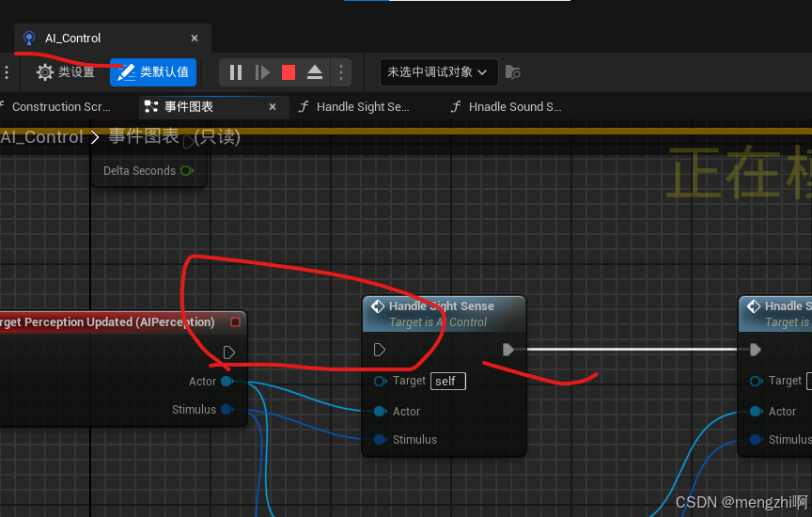Click the frame skip (step) button
Screen dimensions: 812x517
coord(262,72)
